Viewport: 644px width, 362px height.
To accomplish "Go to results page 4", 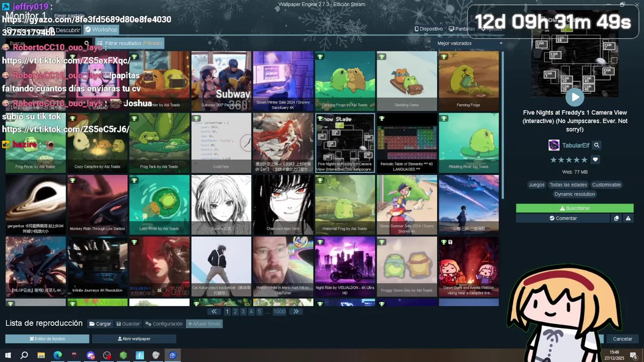I will (x=251, y=311).
